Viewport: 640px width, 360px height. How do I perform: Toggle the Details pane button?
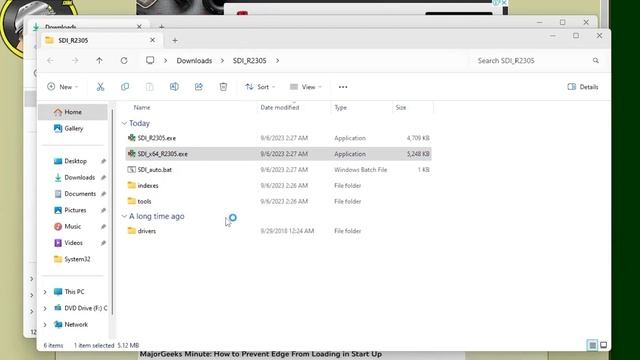coord(583,87)
